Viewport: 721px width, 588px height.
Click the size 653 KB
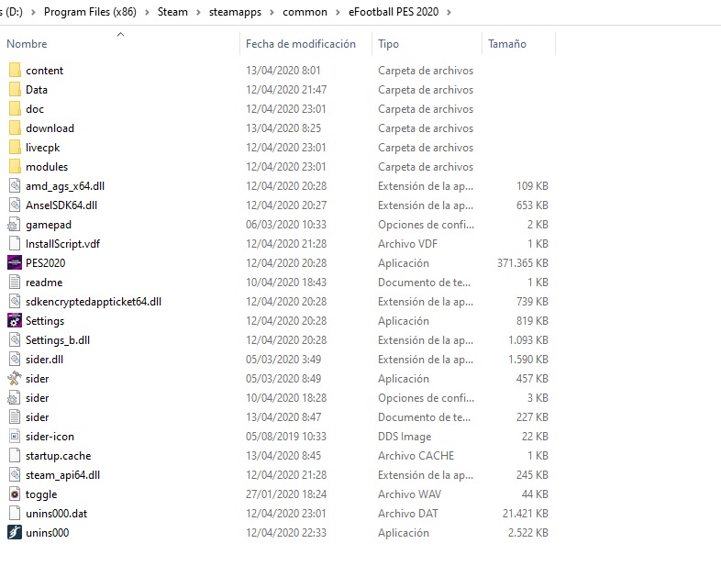532,205
